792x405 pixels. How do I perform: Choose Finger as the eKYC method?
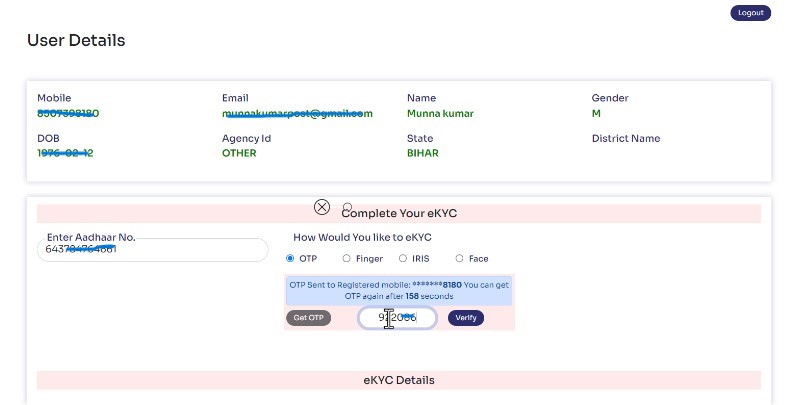click(346, 259)
